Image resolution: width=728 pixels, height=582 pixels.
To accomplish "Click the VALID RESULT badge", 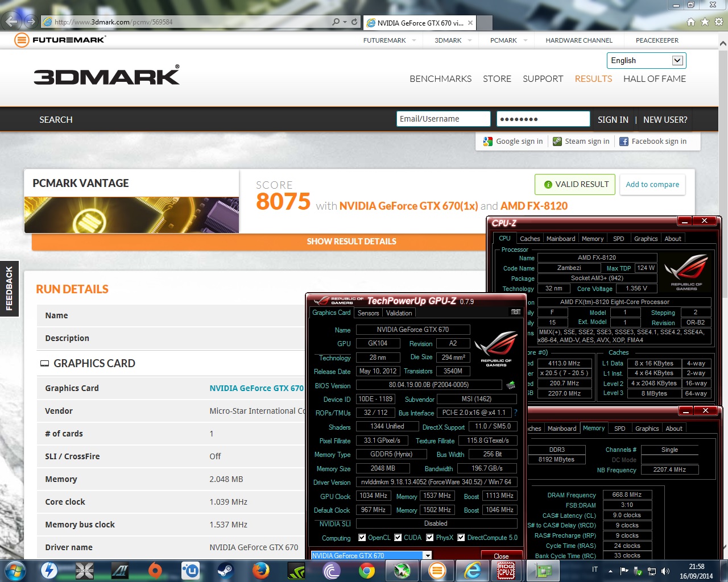I will [575, 184].
